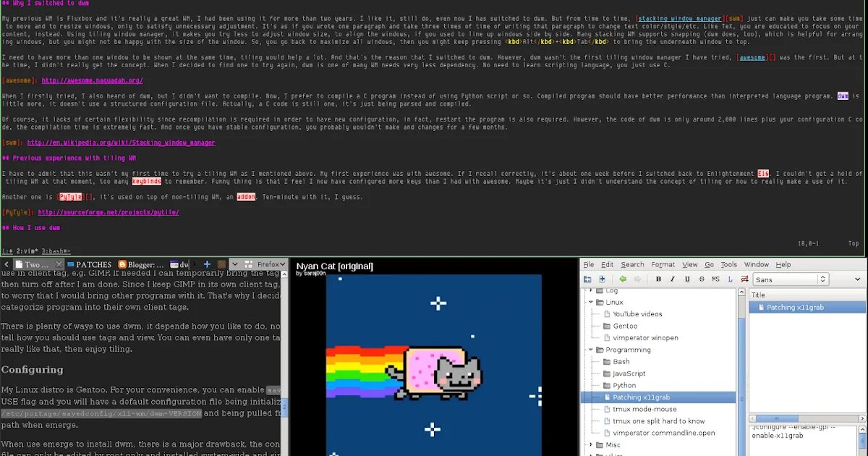868x456 pixels.
Task: Select Patching x11grab in the Title list
Action: click(807, 308)
